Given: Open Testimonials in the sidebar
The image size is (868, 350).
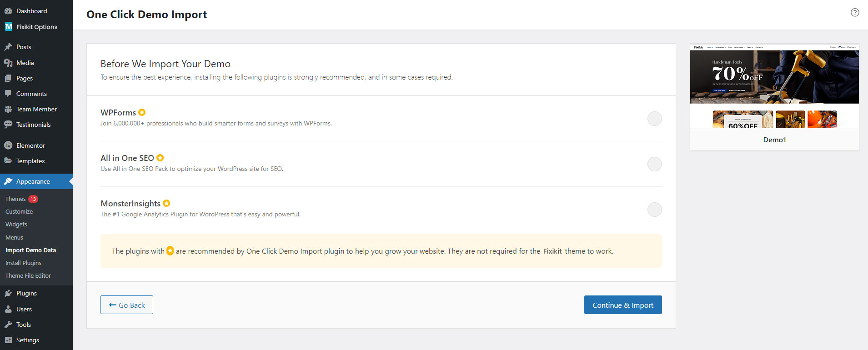Looking at the screenshot, I should pyautogui.click(x=36, y=125).
